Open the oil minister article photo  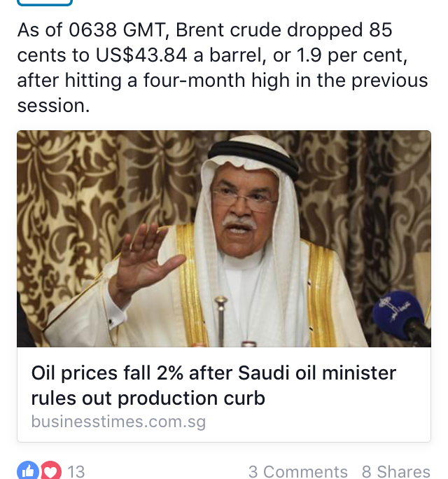224,238
